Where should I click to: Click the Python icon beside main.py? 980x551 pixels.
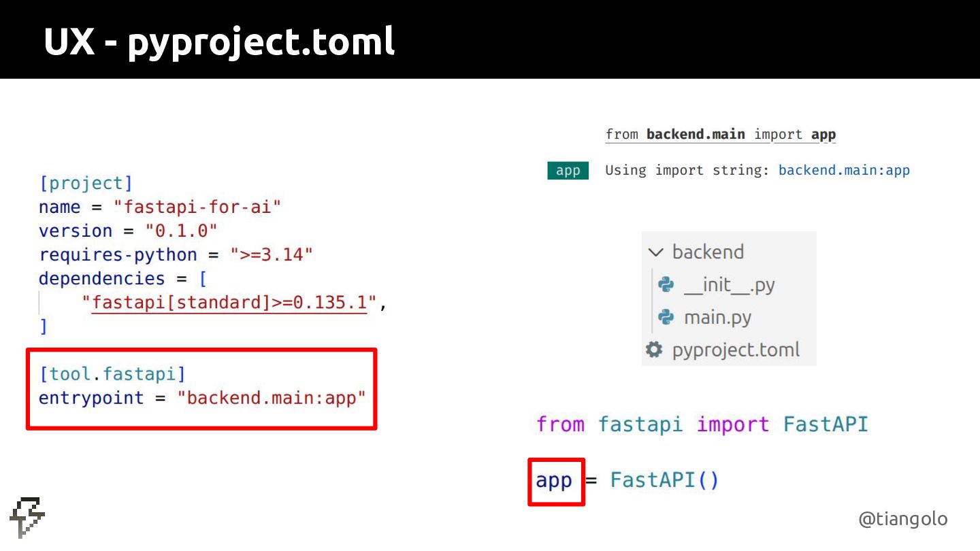pyautogui.click(x=666, y=317)
